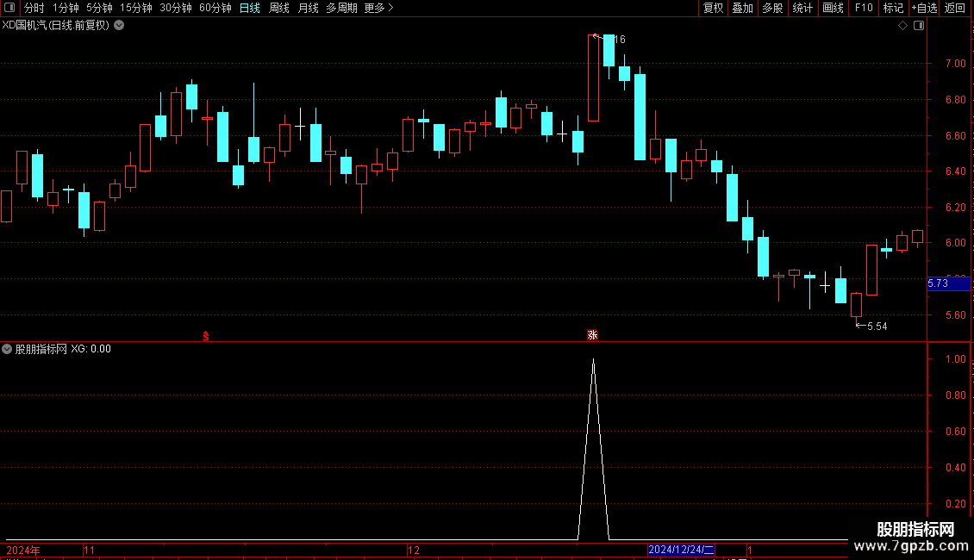Toggle the left sidebar panel icon
The image size is (974, 560).
coord(9,8)
